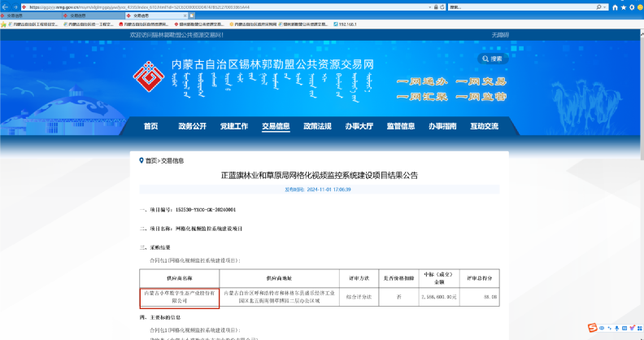Click the Sogou input method S logo
Screen dimensions: 644x340
592,328
